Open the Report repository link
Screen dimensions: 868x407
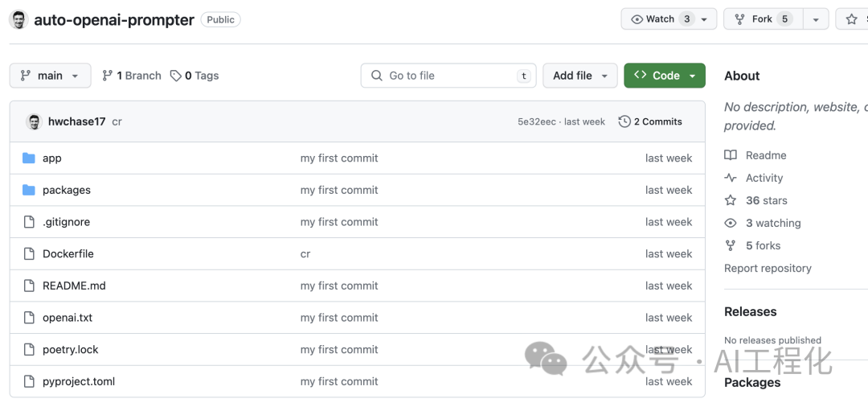point(768,268)
